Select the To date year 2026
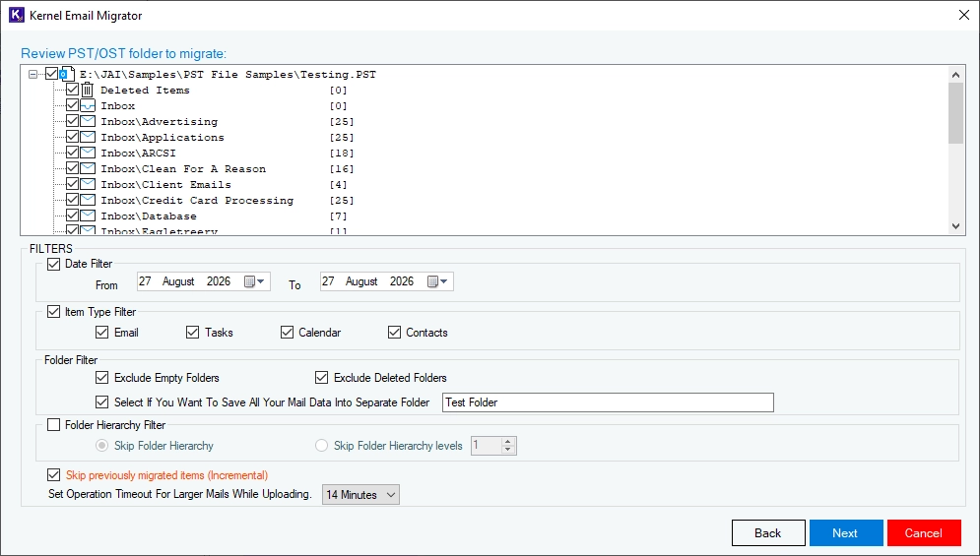This screenshot has height=556, width=980. [x=402, y=281]
